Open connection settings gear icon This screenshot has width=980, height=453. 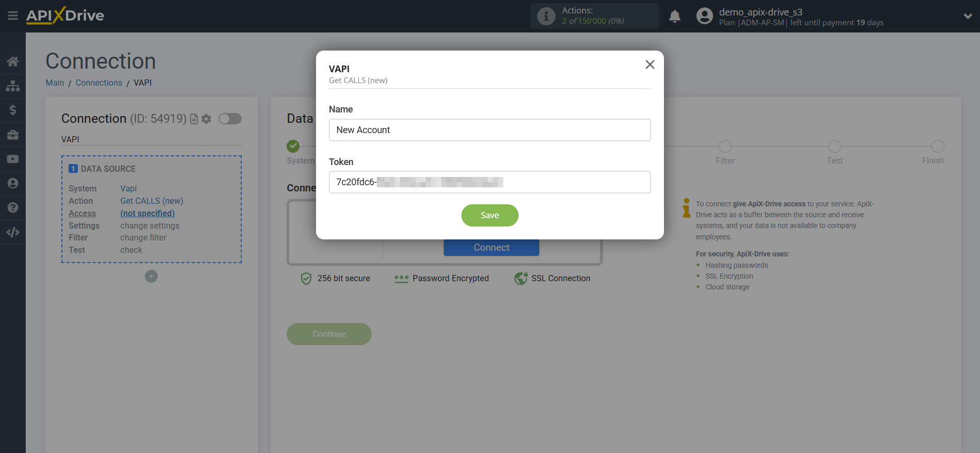(x=206, y=119)
